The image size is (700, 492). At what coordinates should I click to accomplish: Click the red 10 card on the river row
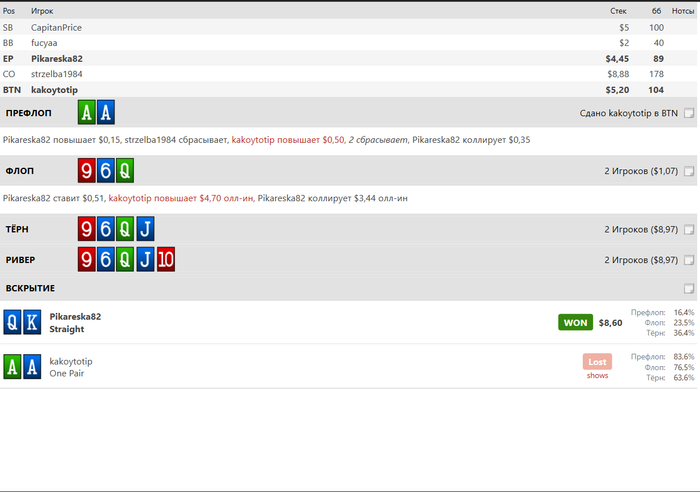(166, 259)
